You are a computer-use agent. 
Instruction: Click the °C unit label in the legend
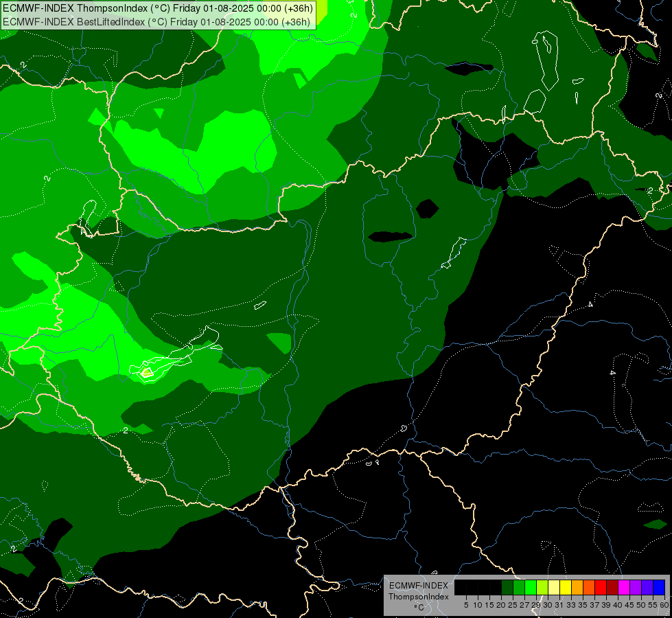[x=419, y=608]
